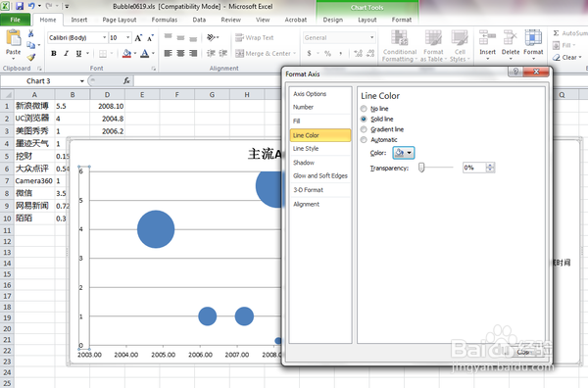Click the Paste clipboard icon
The height and width of the screenshot is (388, 588).
click(14, 38)
